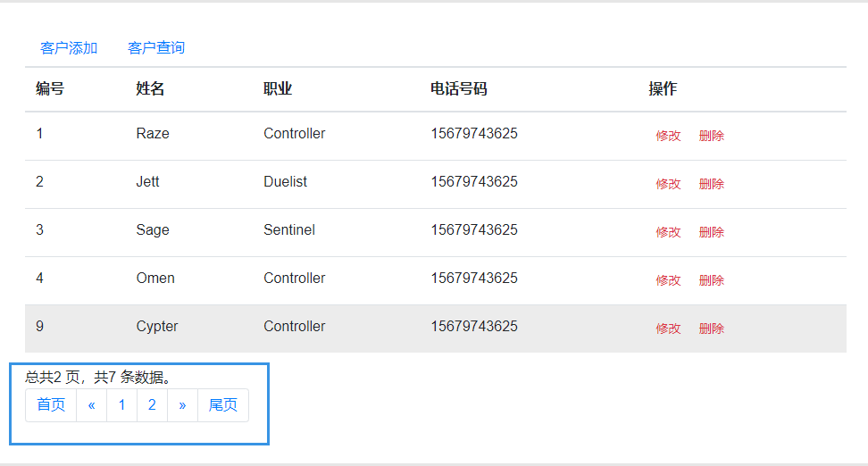Viewport: 868px width, 466px height.
Task: Modify the Omen entry
Action: (668, 280)
